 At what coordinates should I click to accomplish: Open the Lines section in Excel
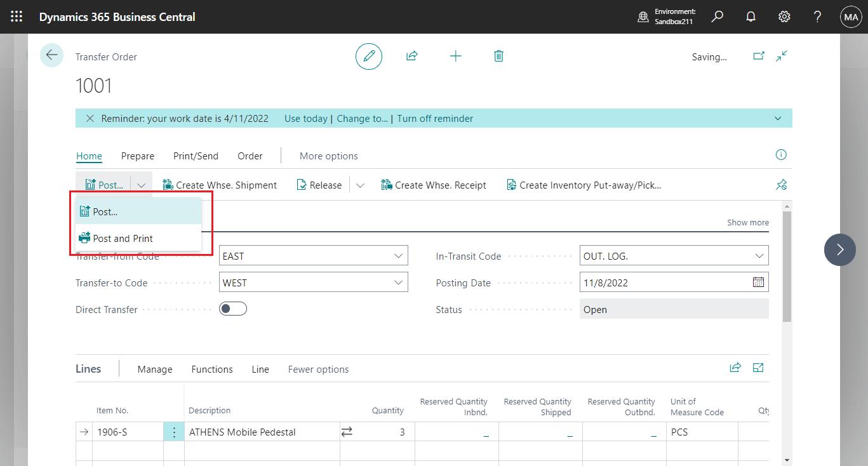758,367
